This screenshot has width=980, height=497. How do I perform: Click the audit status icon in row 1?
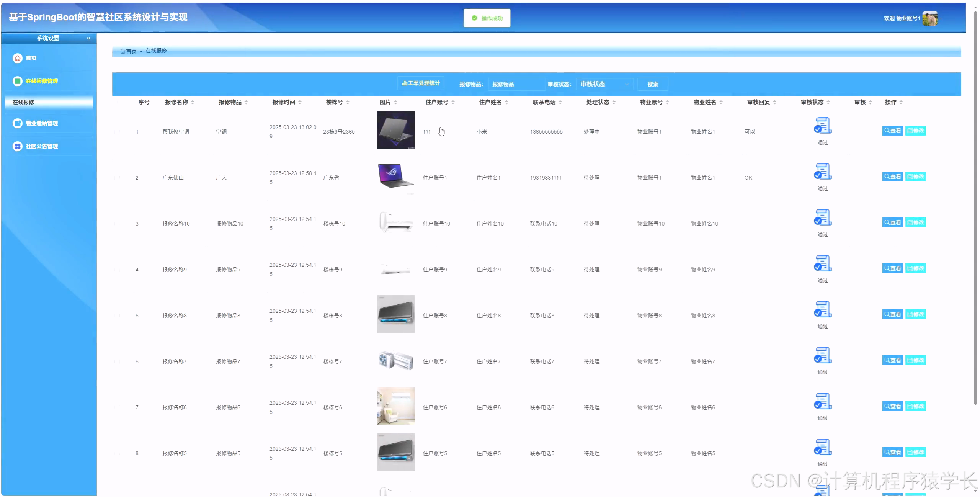coord(823,126)
